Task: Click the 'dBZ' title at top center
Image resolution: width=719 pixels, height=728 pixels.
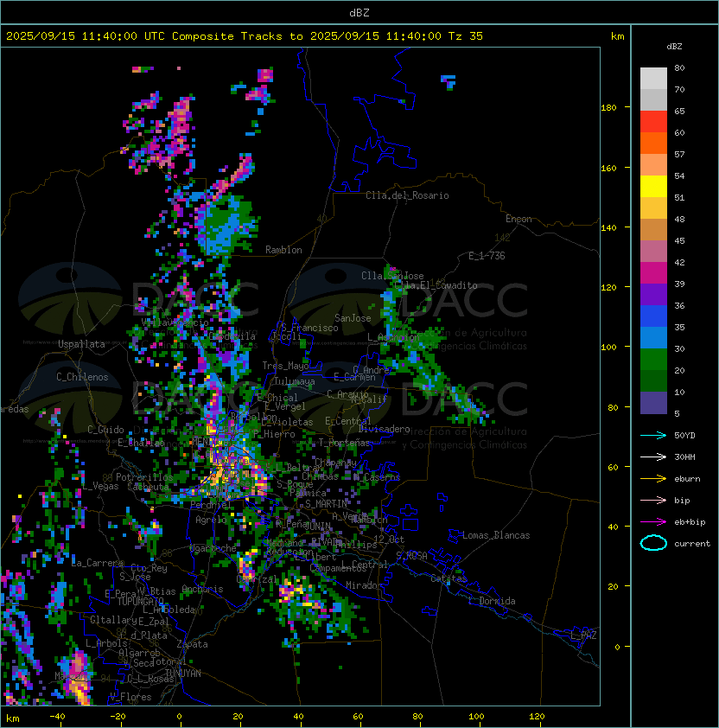Action: (x=359, y=13)
